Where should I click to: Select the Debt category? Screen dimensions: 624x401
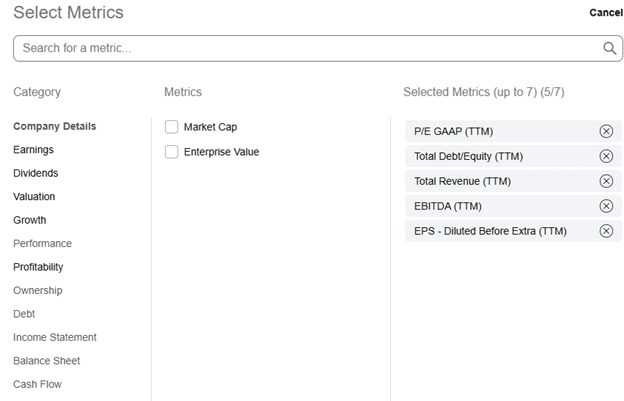click(x=24, y=314)
